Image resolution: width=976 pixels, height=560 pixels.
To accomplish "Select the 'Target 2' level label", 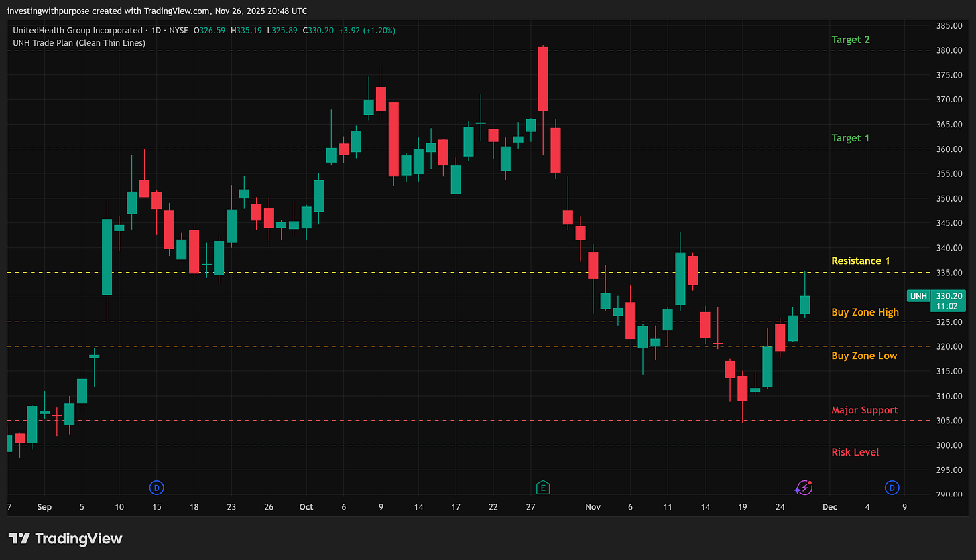I will [850, 40].
